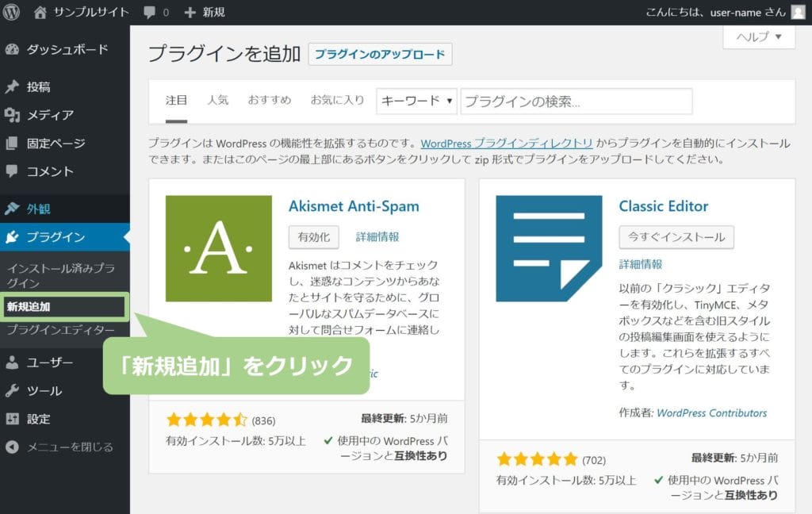This screenshot has height=514, width=812.
Task: Click the ダッシュボード gauge icon
Action: tap(12, 49)
